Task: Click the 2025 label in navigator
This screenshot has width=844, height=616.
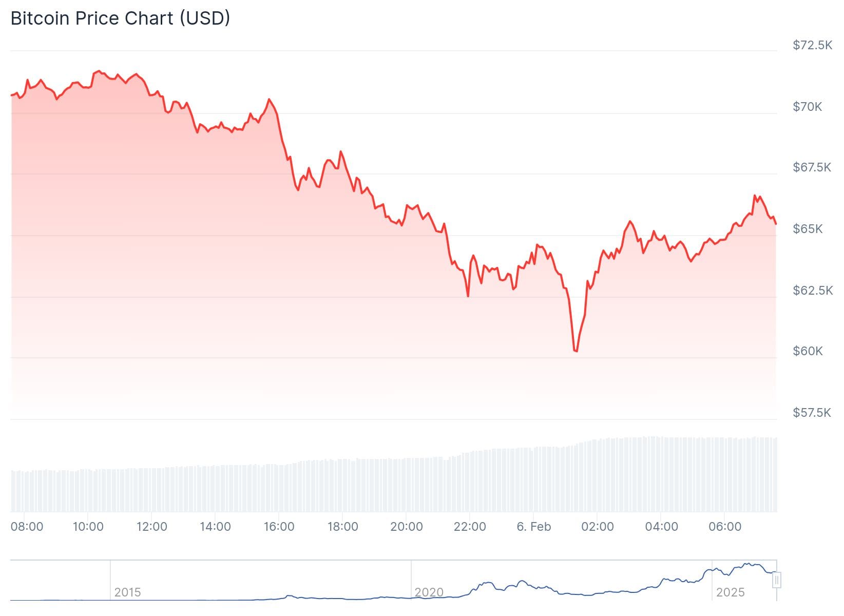Action: click(x=730, y=592)
